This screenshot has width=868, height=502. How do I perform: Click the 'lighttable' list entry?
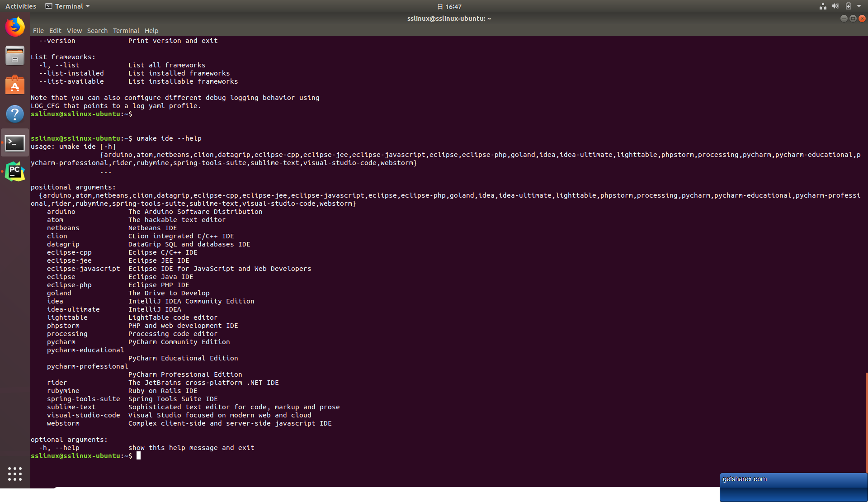[x=67, y=317]
